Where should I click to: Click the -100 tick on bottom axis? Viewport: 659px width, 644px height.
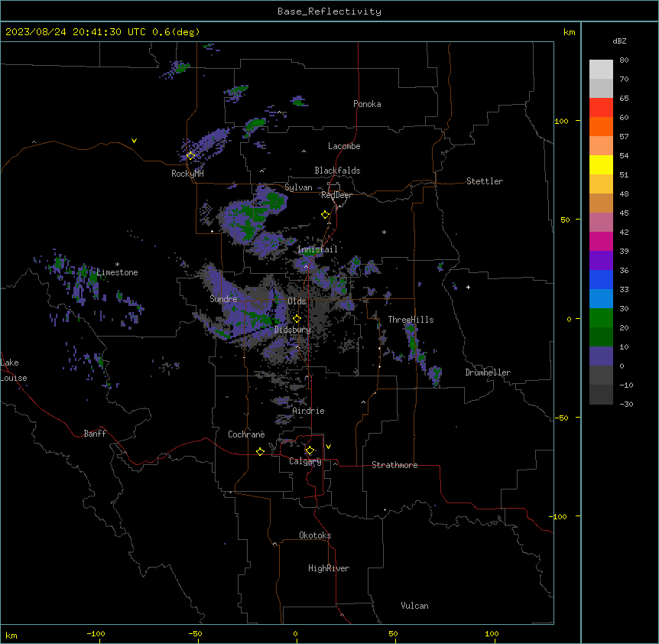(96, 633)
